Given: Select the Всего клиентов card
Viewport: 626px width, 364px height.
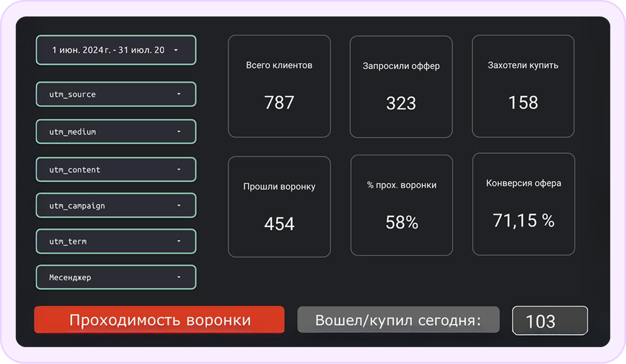Looking at the screenshot, I should tap(279, 86).
